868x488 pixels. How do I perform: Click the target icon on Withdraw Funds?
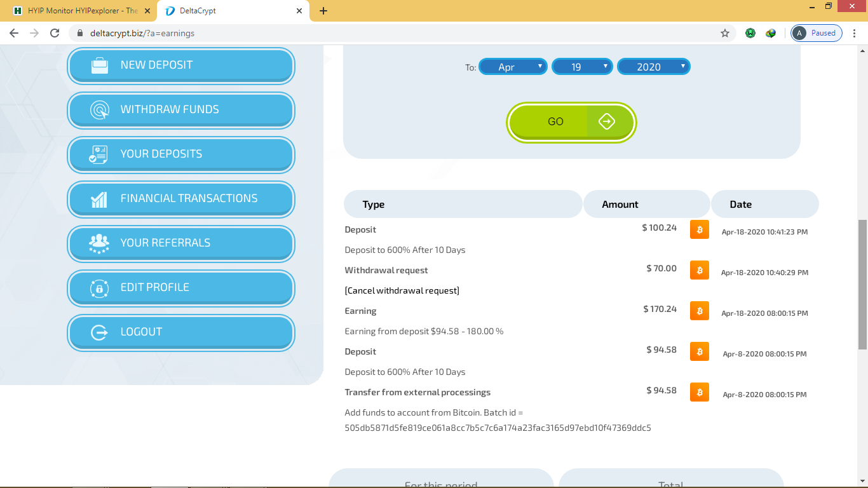pos(100,110)
